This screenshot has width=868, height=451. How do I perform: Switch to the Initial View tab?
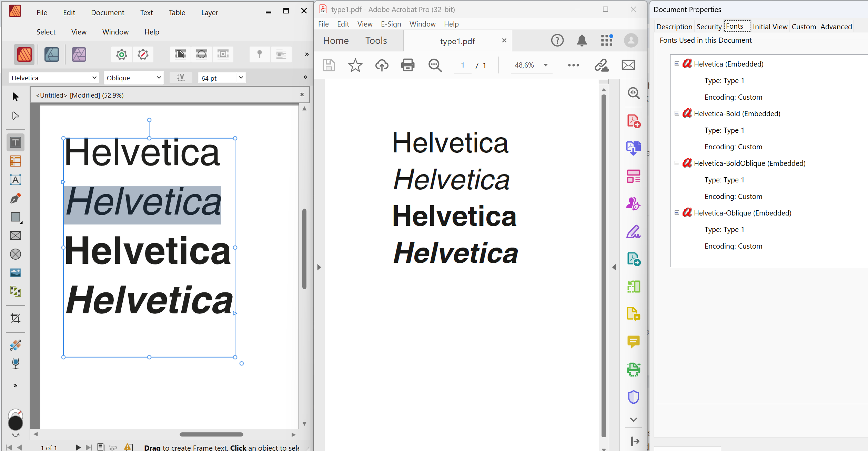[x=770, y=27]
